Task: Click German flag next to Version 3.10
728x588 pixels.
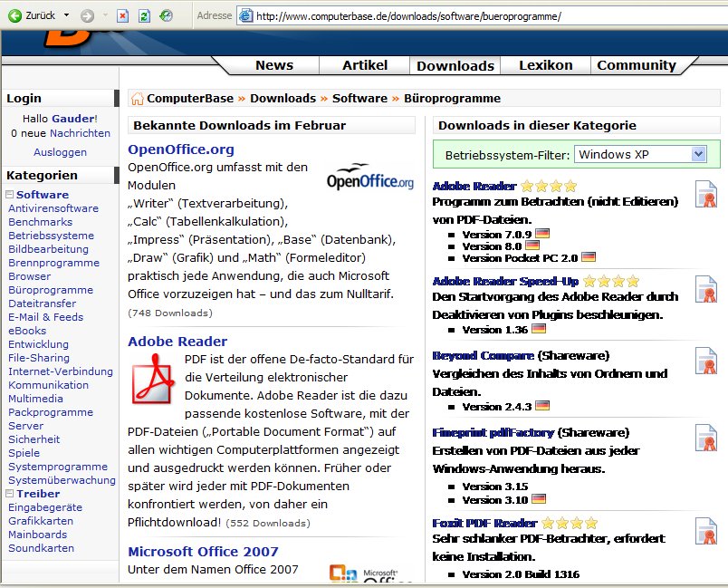Action: tap(539, 499)
